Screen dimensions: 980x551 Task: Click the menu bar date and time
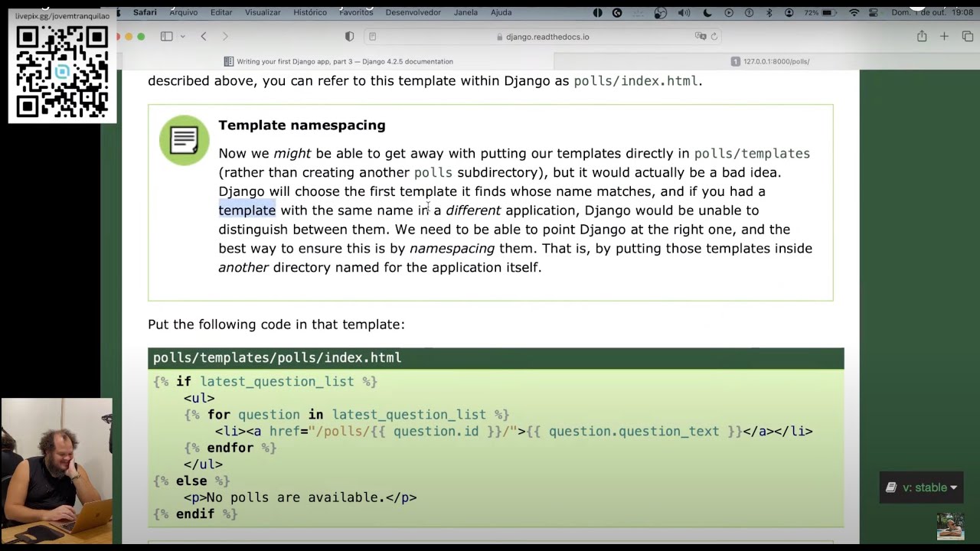click(x=932, y=12)
